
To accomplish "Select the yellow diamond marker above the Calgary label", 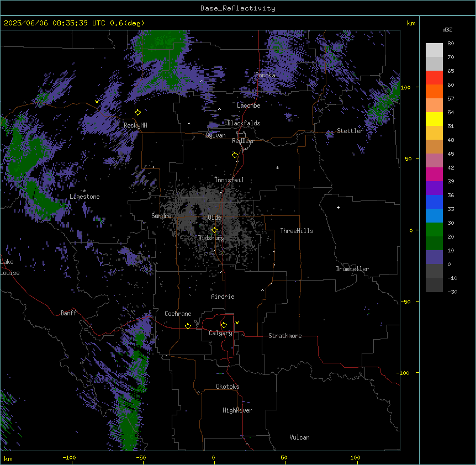I will (x=224, y=325).
